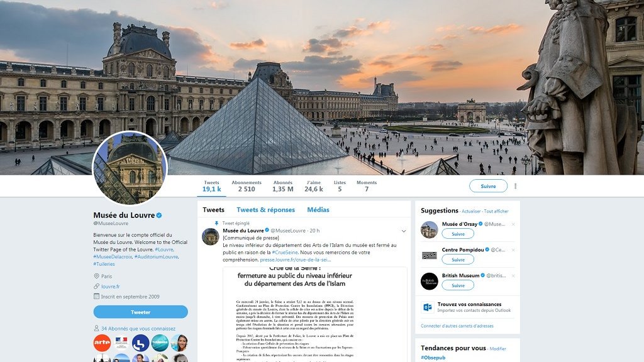Open the Musée du Louvre profile picture
This screenshot has height=362, width=644.
pos(130,168)
